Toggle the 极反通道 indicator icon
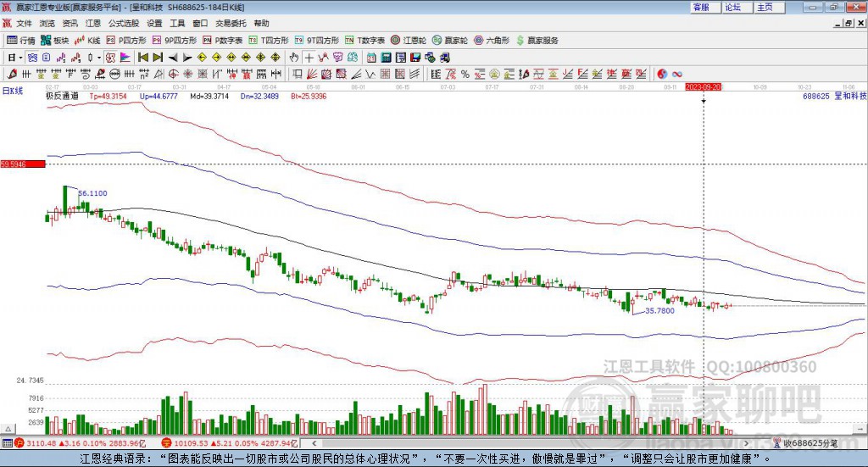The height and width of the screenshot is (467, 868). tap(110, 58)
